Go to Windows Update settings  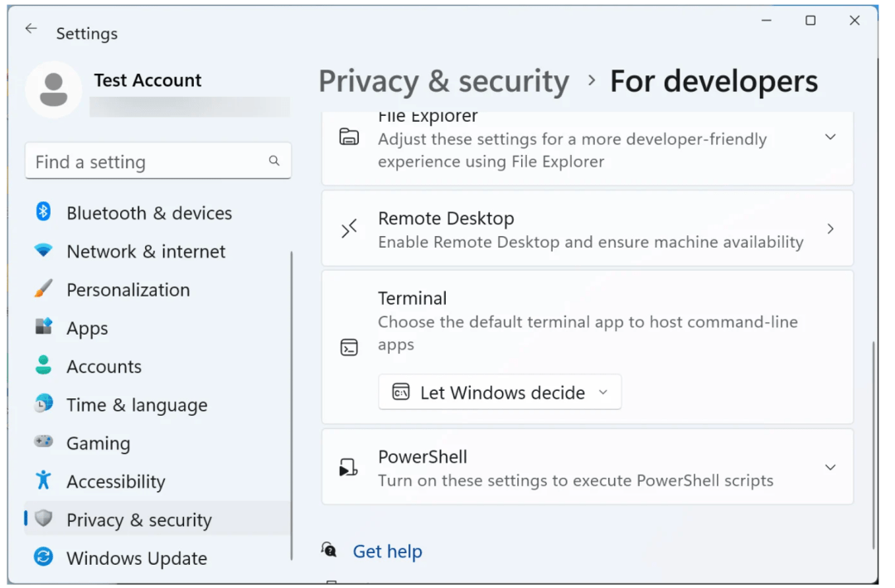(137, 558)
